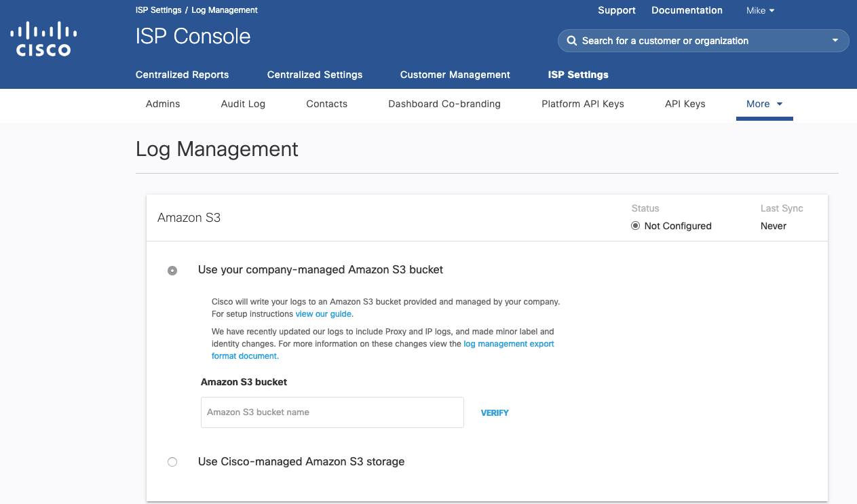Viewport: 857px width, 504px height.
Task: Open the More tab dropdown
Action: point(764,104)
